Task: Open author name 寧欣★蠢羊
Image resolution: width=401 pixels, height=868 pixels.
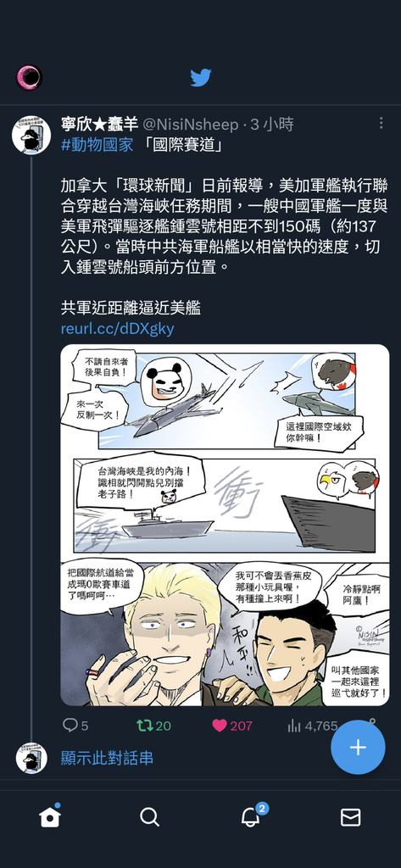Action: [100, 124]
